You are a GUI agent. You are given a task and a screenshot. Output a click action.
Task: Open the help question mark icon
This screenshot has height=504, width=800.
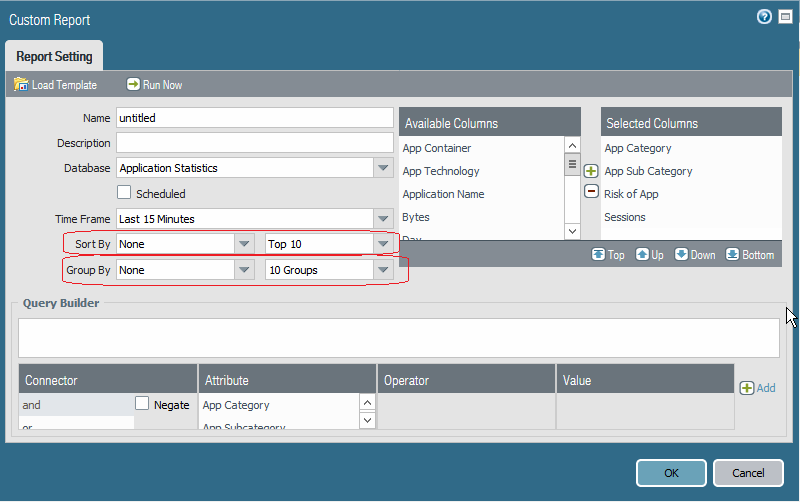(764, 18)
